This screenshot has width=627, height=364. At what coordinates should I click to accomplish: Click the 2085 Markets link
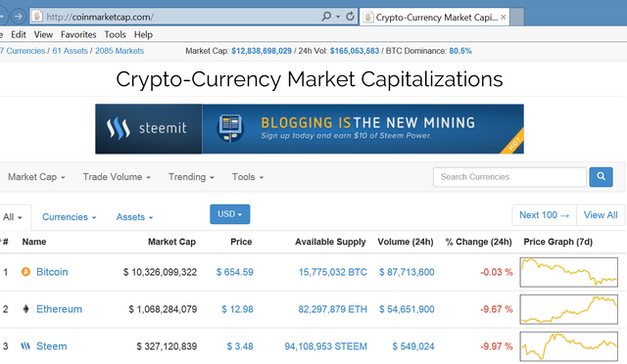point(120,51)
